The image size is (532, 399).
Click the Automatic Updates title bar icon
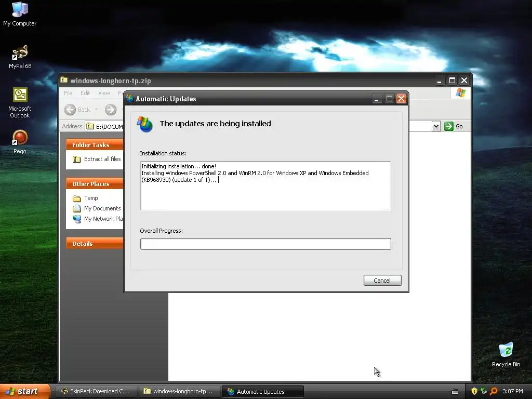[129, 98]
